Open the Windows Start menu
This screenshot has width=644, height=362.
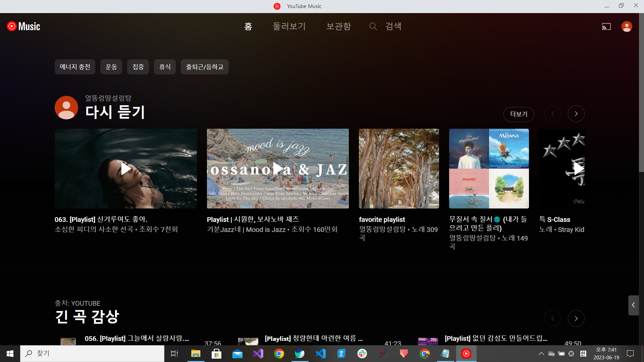[10, 354]
